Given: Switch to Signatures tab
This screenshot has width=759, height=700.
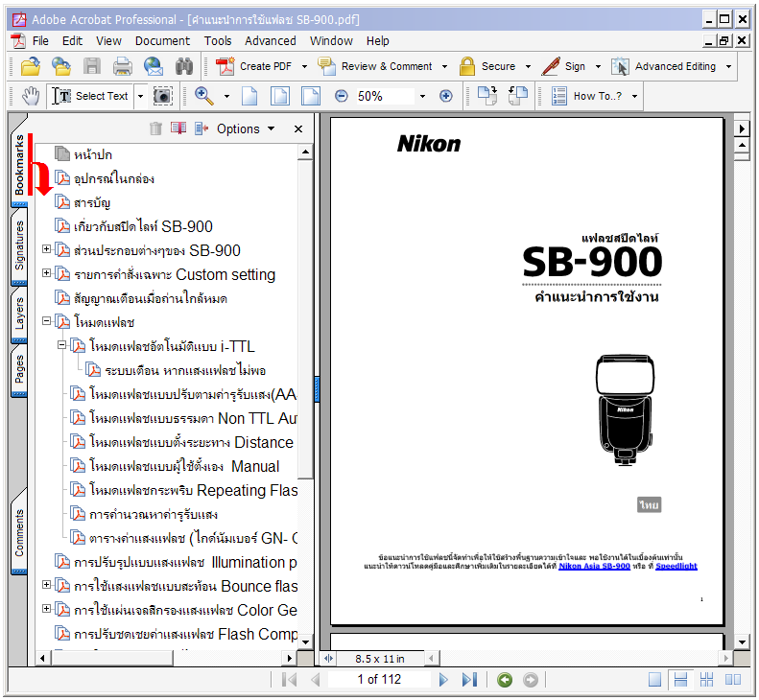Looking at the screenshot, I should click(x=19, y=245).
